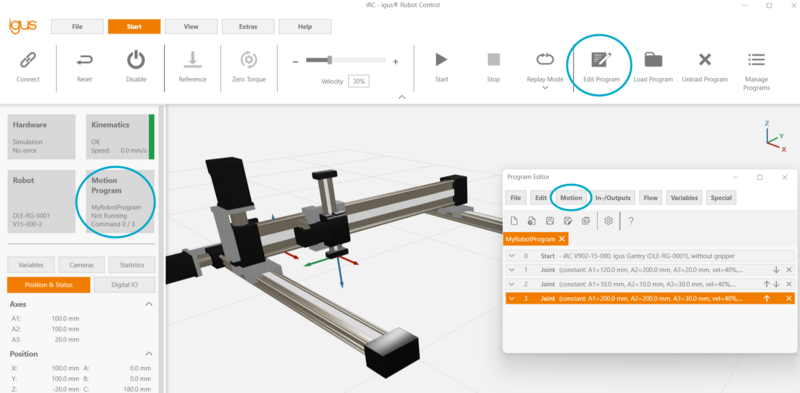This screenshot has height=393, width=800.
Task: Select the Start ribbon tab
Action: [134, 27]
